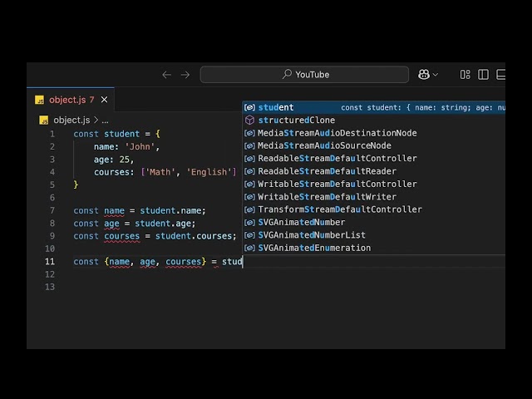Go back with the left arrow
This screenshot has width=532, height=399.
coord(166,75)
